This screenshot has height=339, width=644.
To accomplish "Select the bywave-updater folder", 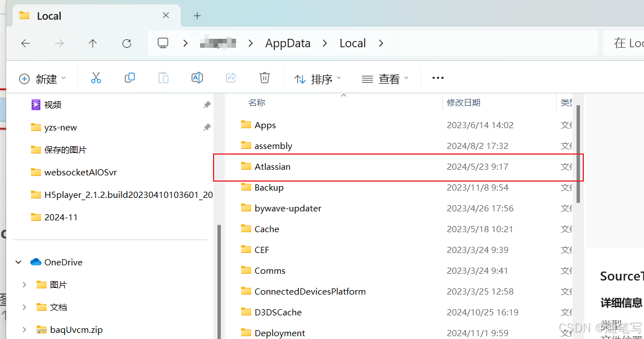I will point(288,209).
